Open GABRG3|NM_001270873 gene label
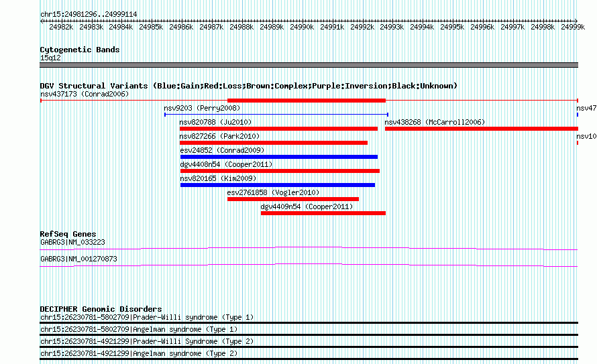Viewport: 597px width, 364px height. pos(78,259)
